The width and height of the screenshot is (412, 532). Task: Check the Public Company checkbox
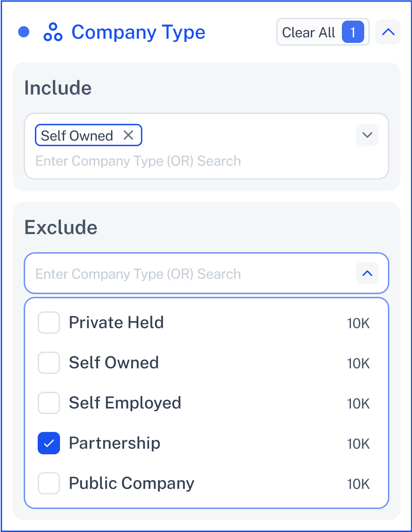[49, 483]
